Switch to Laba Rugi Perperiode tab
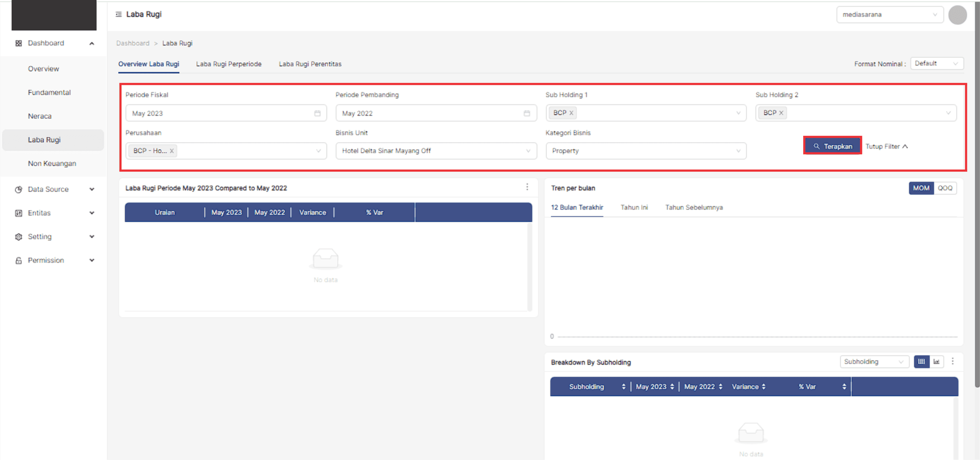Viewport: 980px width, 460px height. pos(228,64)
